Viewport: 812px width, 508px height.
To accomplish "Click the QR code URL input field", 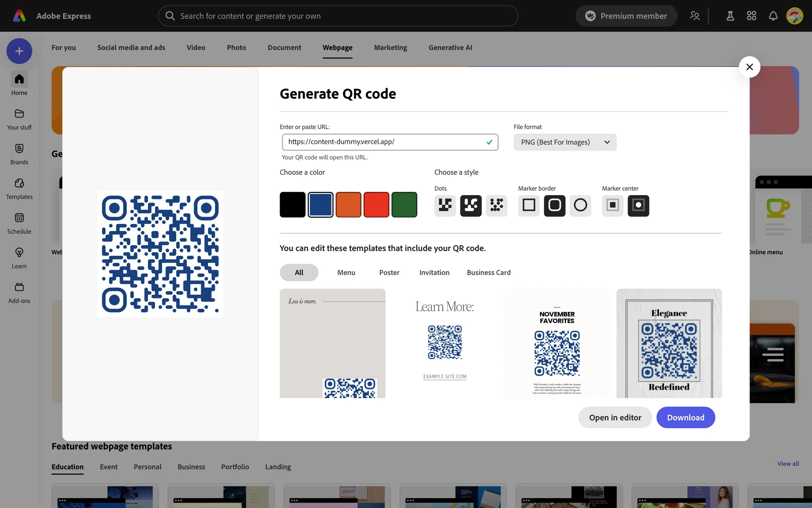I will (x=385, y=142).
